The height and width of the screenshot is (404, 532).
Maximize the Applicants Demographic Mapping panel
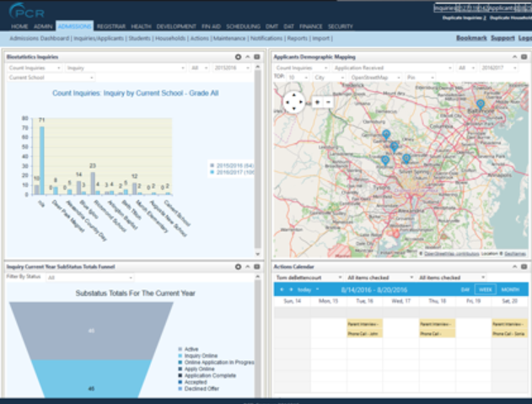coord(524,57)
